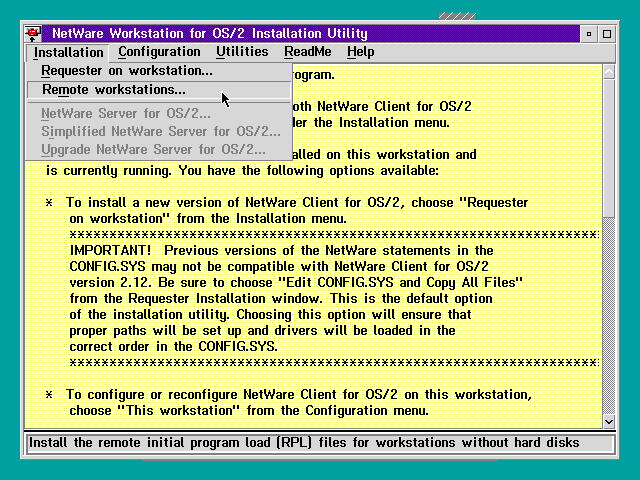This screenshot has height=480, width=640.
Task: Click Simplified NetWare Server for OS/2... item
Action: 159,131
